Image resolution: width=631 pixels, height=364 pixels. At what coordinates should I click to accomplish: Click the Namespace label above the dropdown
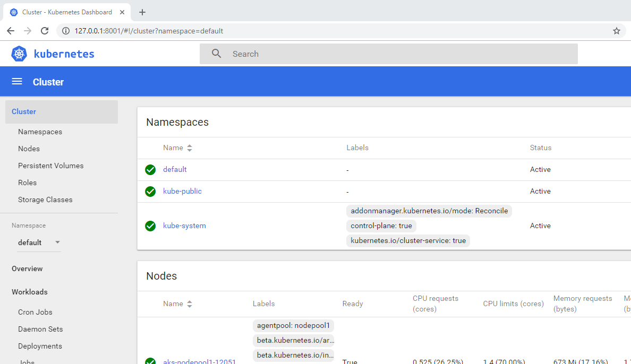(29, 226)
